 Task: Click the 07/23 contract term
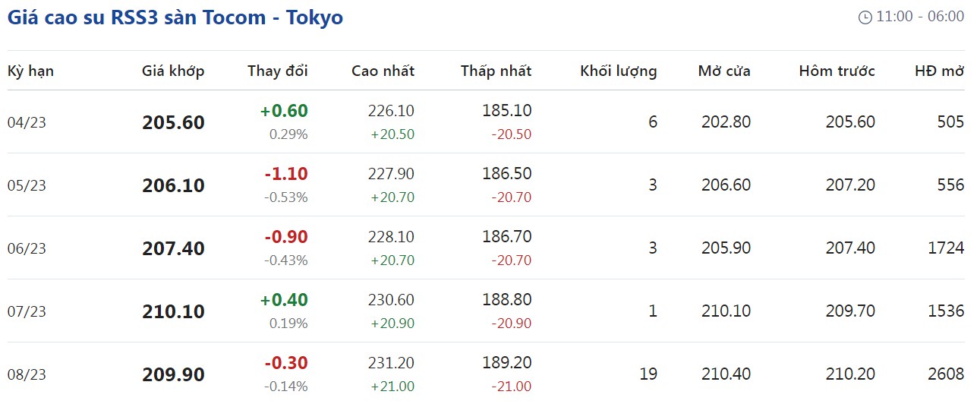click(27, 311)
